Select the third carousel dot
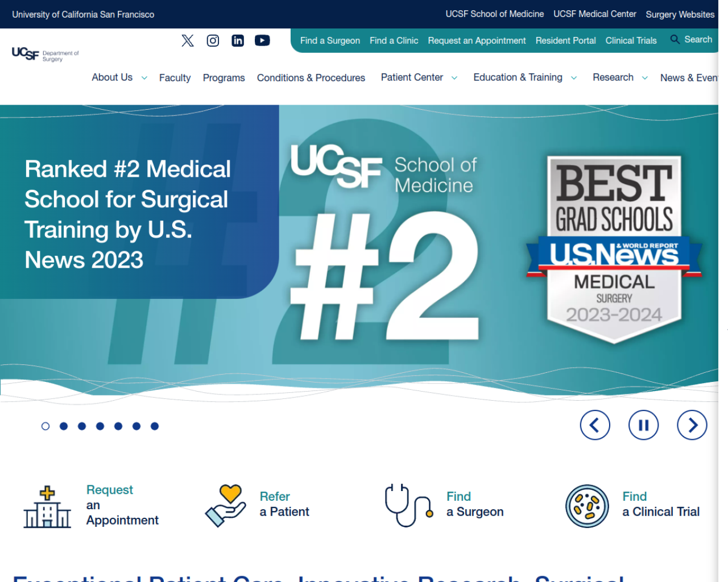 82,426
